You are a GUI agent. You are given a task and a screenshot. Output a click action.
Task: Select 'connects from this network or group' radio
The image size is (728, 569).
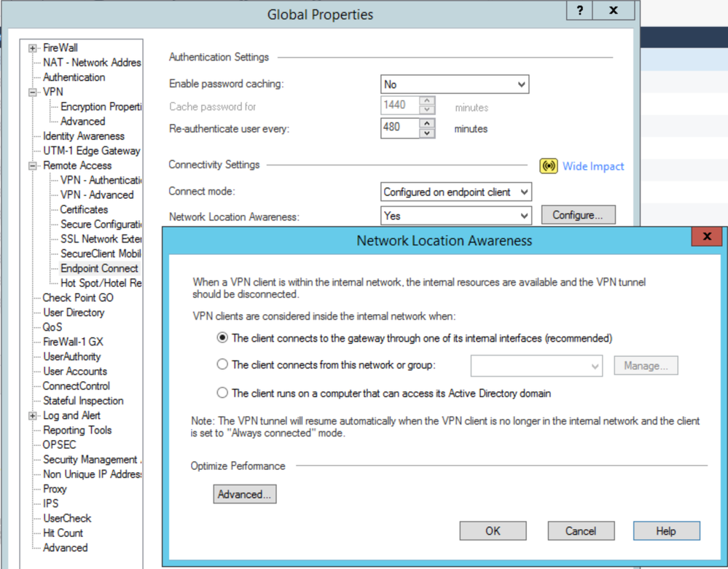[222, 364]
